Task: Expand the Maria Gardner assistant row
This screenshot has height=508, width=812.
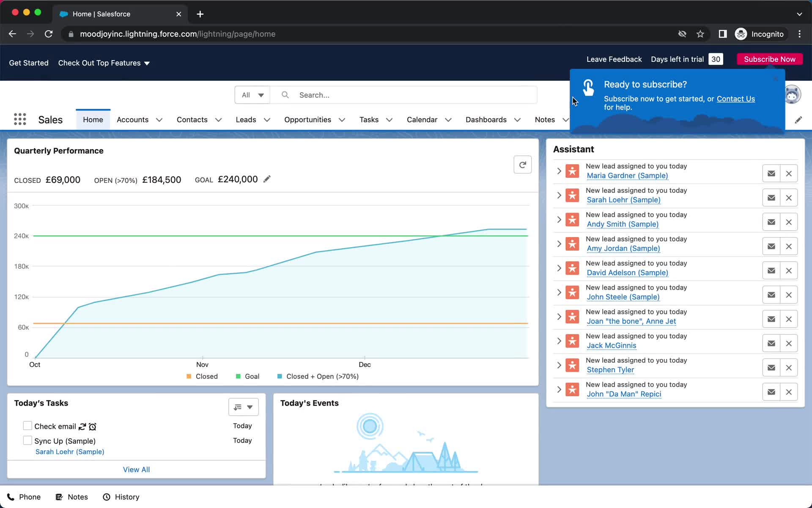Action: coord(559,171)
